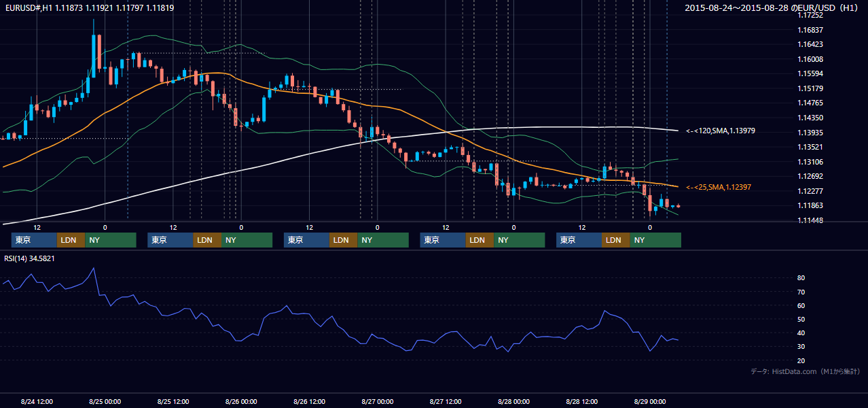This screenshot has height=408, width=868.
Task: Click the 8/27 12:00 time axis label
Action: 446,401
